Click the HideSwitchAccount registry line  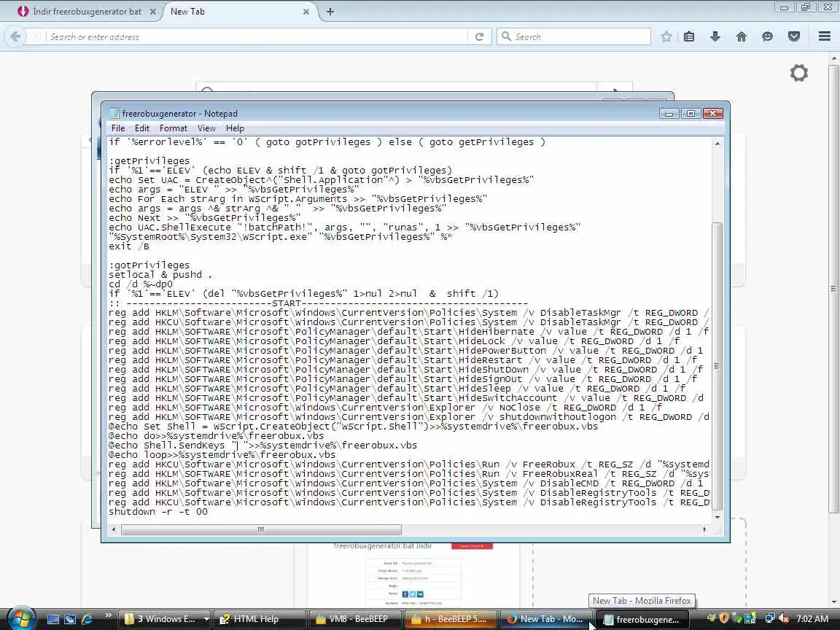(406, 398)
